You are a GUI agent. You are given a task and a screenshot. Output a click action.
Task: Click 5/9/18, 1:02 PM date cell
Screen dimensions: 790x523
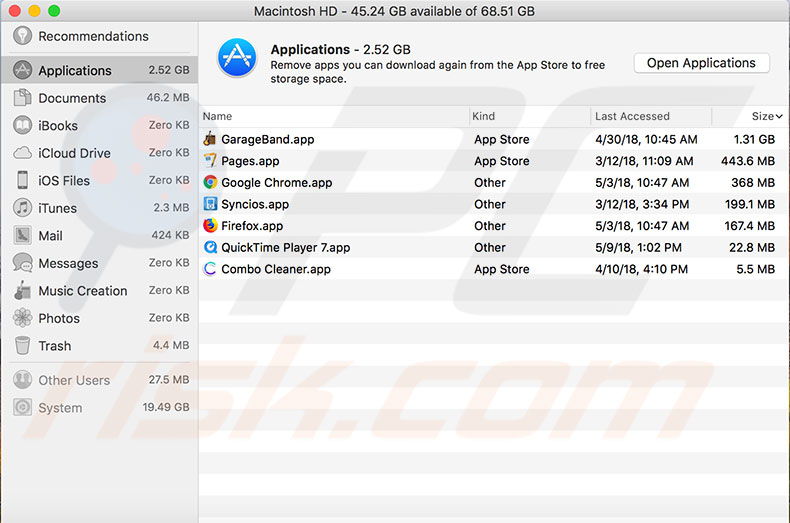(x=638, y=248)
